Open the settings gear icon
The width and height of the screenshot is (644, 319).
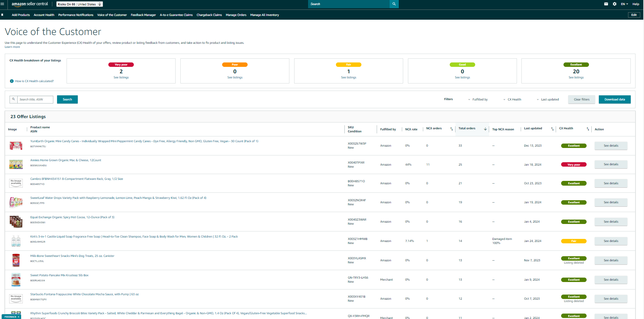tap(614, 4)
